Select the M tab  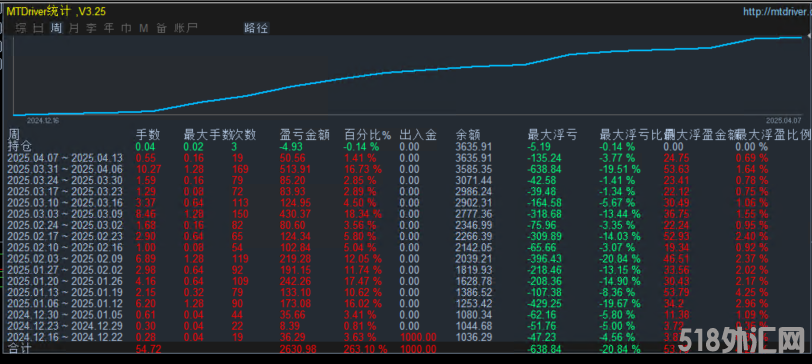coord(143,28)
